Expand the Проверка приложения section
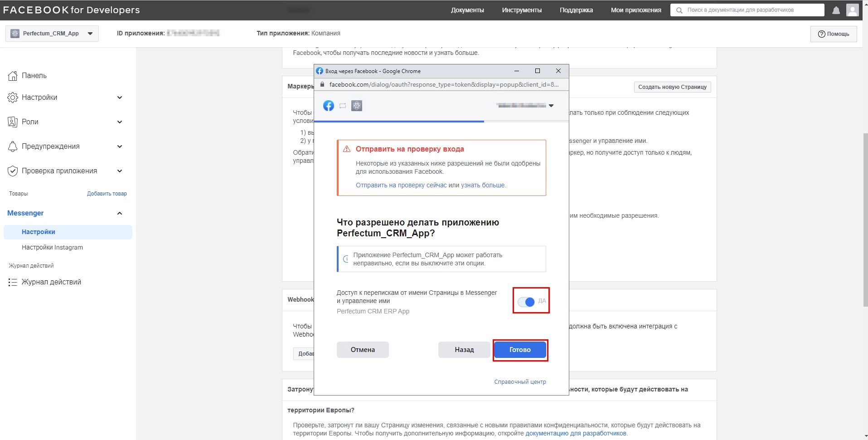Viewport: 868px width, 440px height. [x=120, y=171]
